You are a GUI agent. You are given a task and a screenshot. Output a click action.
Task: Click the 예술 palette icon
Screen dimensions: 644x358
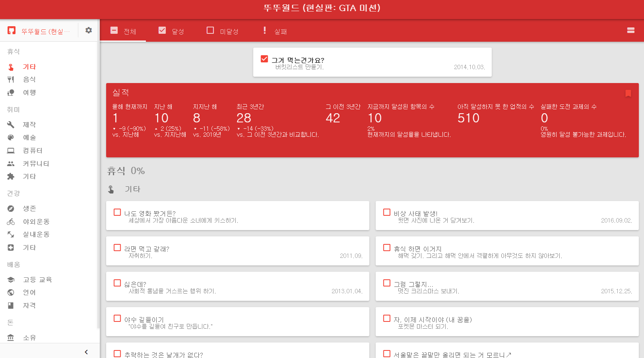tap(11, 137)
